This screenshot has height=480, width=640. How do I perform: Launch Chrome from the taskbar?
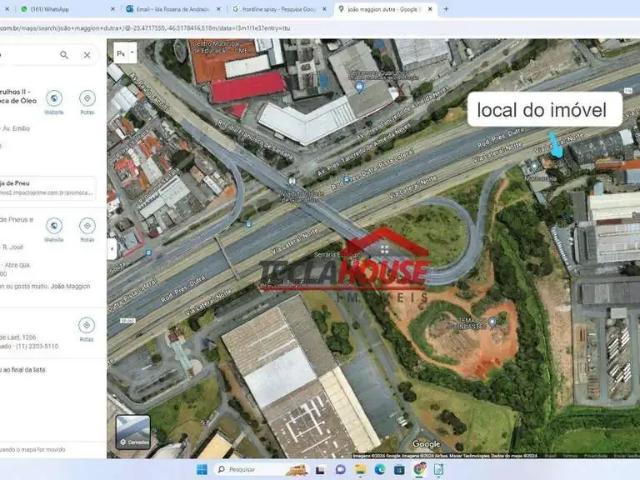point(419,469)
